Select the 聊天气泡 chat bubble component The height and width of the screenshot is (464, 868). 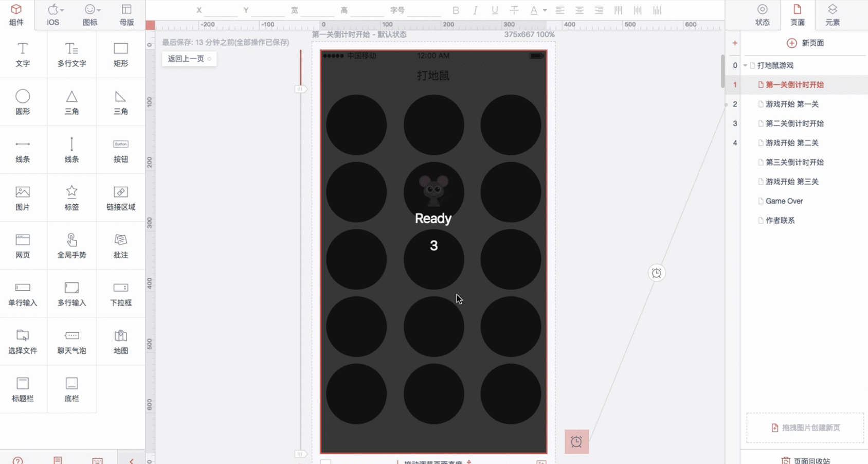pyautogui.click(x=71, y=342)
